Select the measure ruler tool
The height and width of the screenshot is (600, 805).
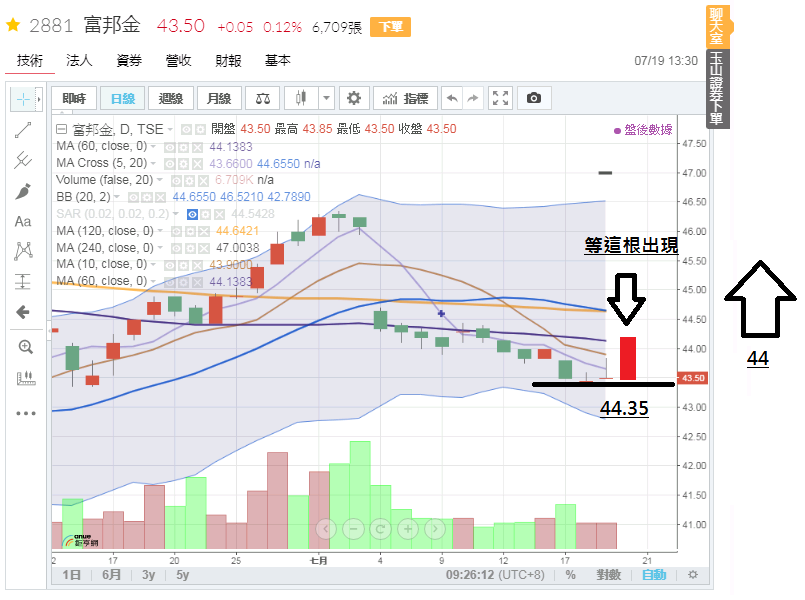tap(26, 378)
